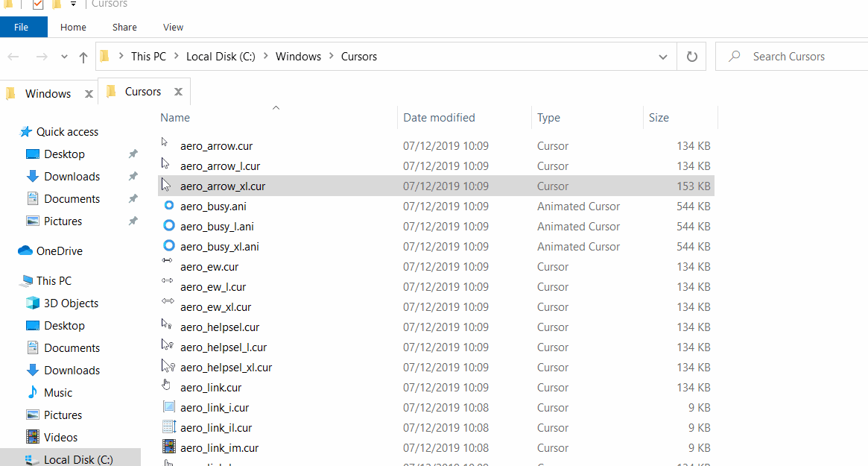Click Quick access in the sidebar

67,131
